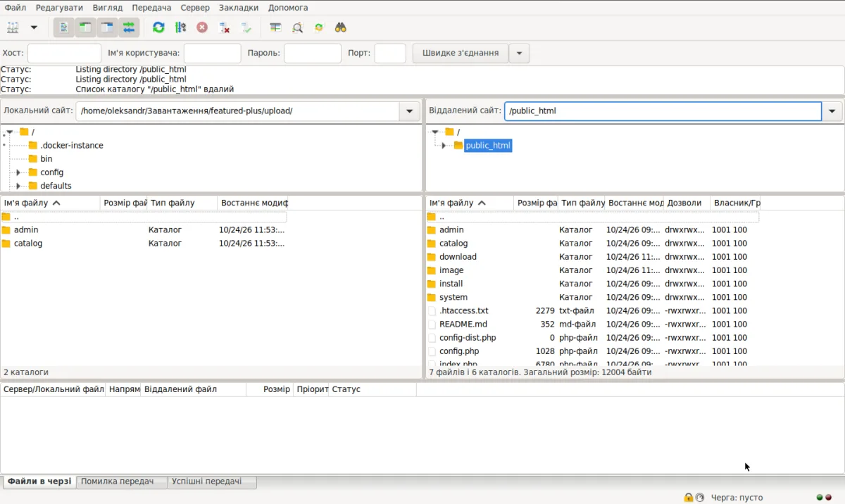Image resolution: width=845 pixels, height=504 pixels.
Task: Select the remote config.php file
Action: click(593, 351)
